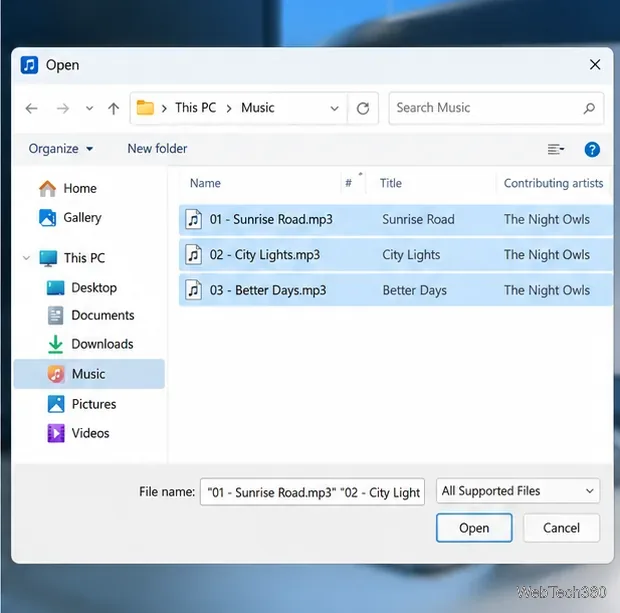The width and height of the screenshot is (620, 613).
Task: Click the Sunrise Road.mp3 file icon
Action: pos(193,219)
